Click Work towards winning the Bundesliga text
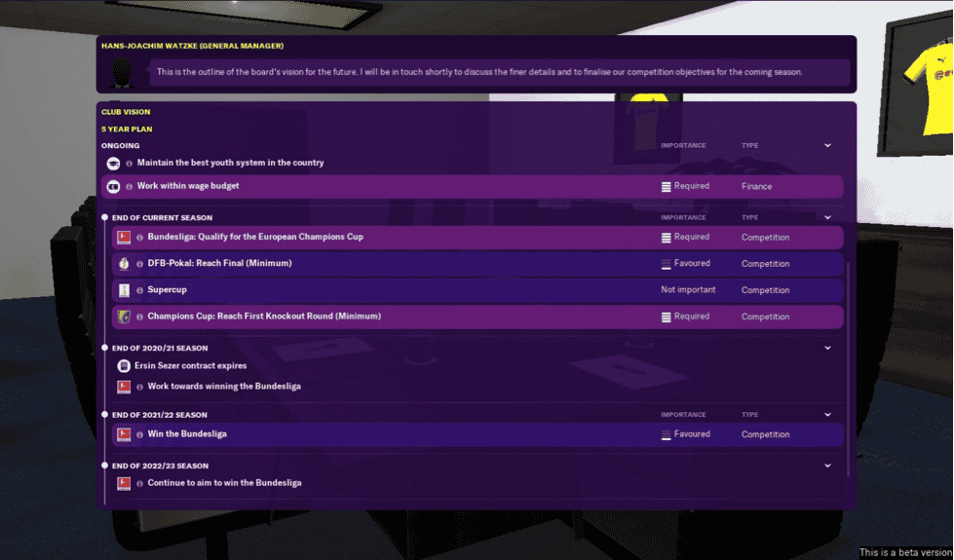 (x=224, y=387)
